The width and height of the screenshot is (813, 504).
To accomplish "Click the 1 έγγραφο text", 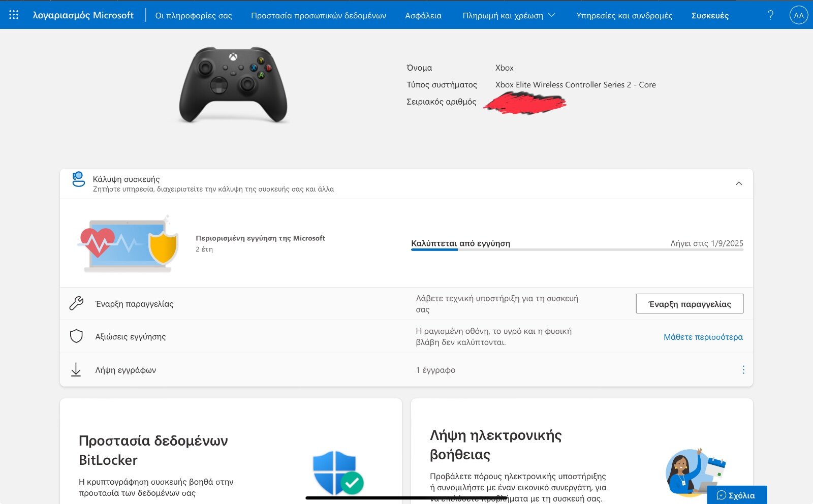I will tap(435, 370).
